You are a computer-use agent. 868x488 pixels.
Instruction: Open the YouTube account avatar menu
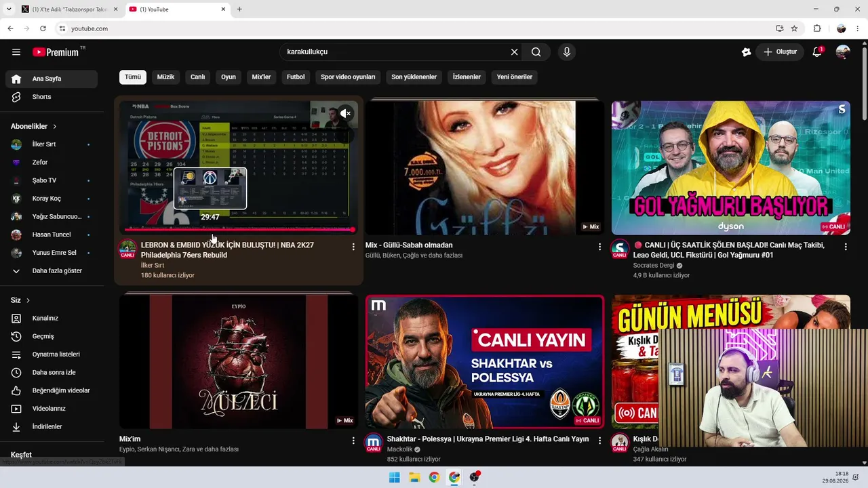pos(843,52)
